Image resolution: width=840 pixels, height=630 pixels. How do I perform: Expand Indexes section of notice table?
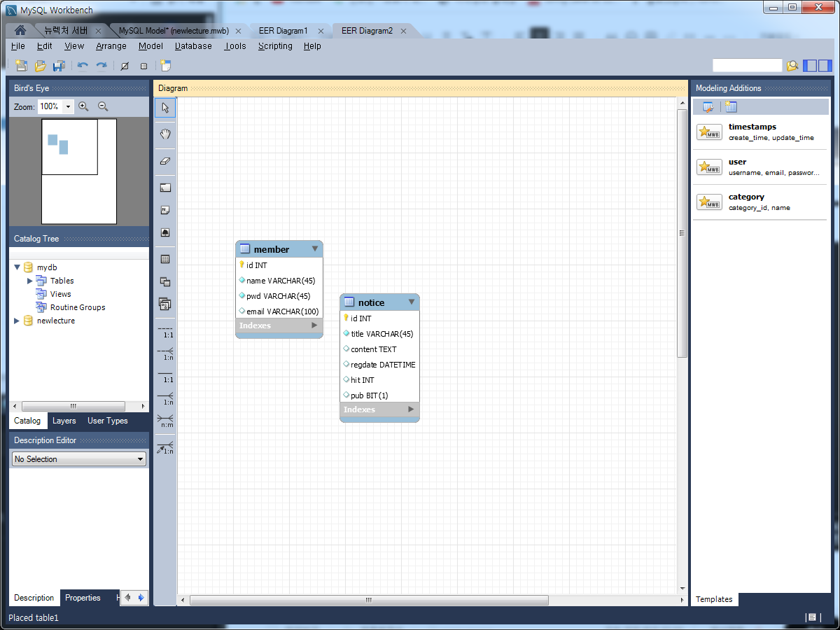[x=411, y=409]
